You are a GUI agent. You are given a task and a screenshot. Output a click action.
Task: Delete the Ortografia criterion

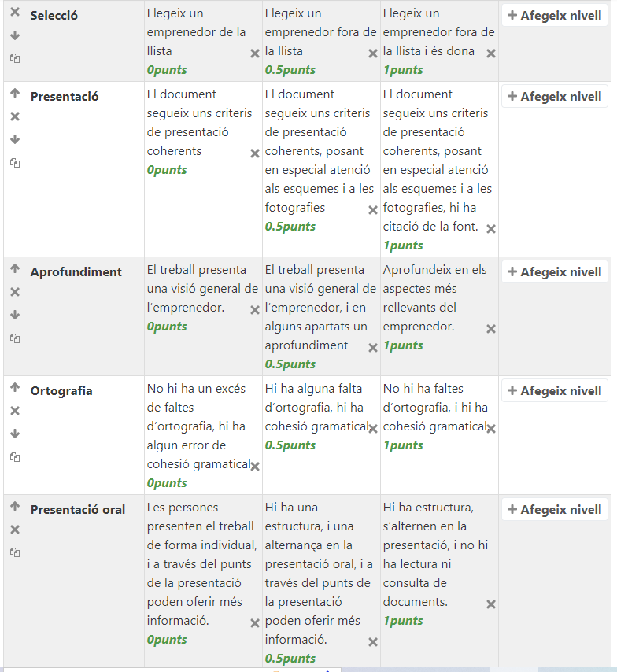15,411
